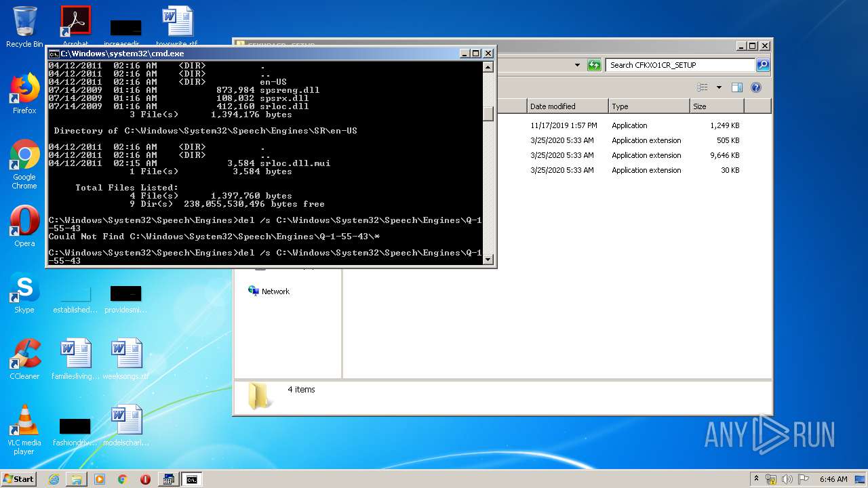Select Network in Explorer navigation pane
The width and height of the screenshot is (868, 488).
(x=275, y=291)
